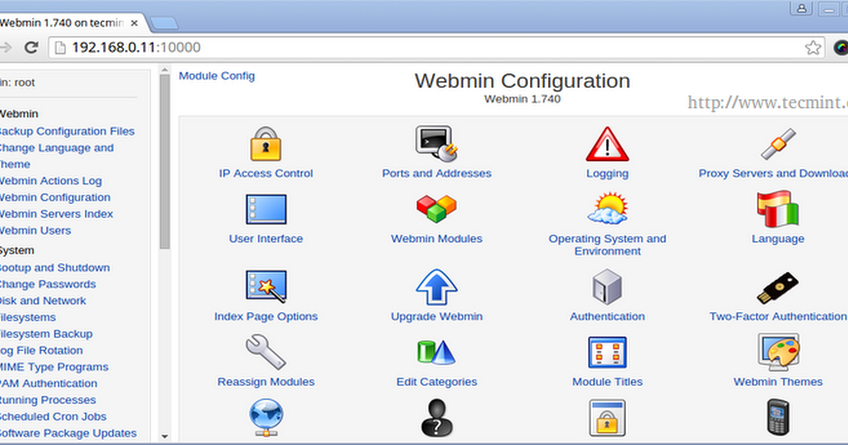The width and height of the screenshot is (848, 445).
Task: Open the Two-Factor Authentication USB key icon
Action: pos(778,288)
